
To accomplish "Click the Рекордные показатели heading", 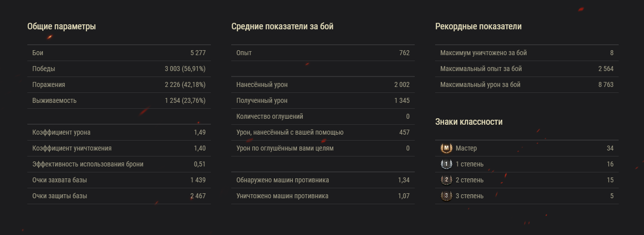I will 478,27.
